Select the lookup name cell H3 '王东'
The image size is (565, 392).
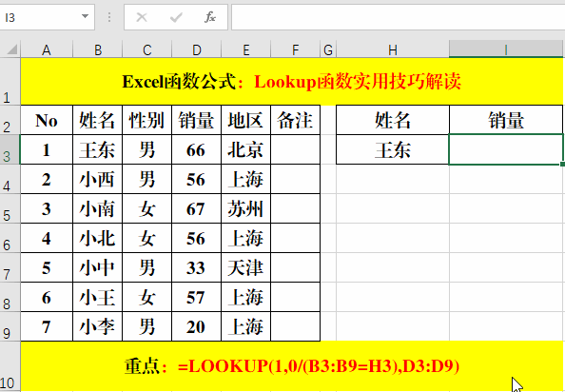pos(393,149)
